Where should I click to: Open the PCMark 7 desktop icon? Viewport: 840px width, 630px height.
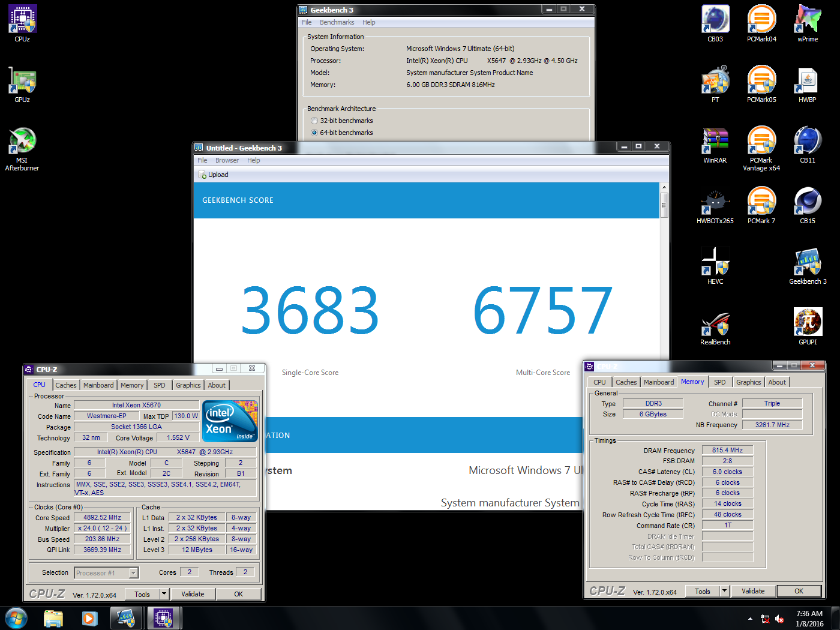tap(761, 205)
